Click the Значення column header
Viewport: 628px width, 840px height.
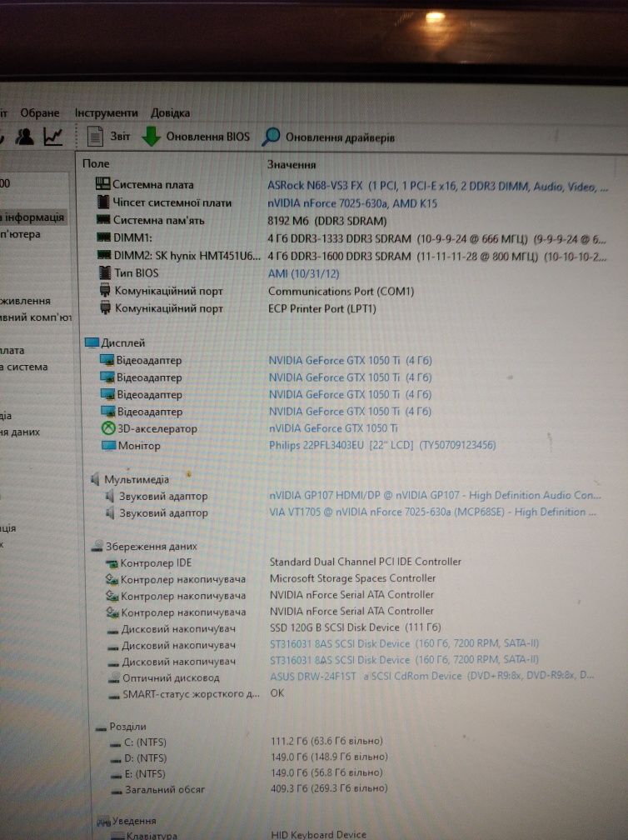point(292,165)
